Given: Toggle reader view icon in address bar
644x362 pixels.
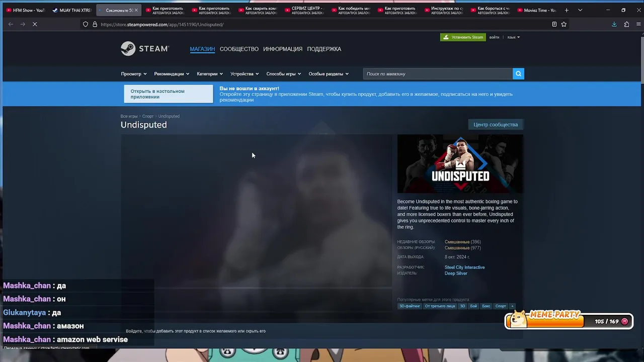Looking at the screenshot, I should click(554, 24).
